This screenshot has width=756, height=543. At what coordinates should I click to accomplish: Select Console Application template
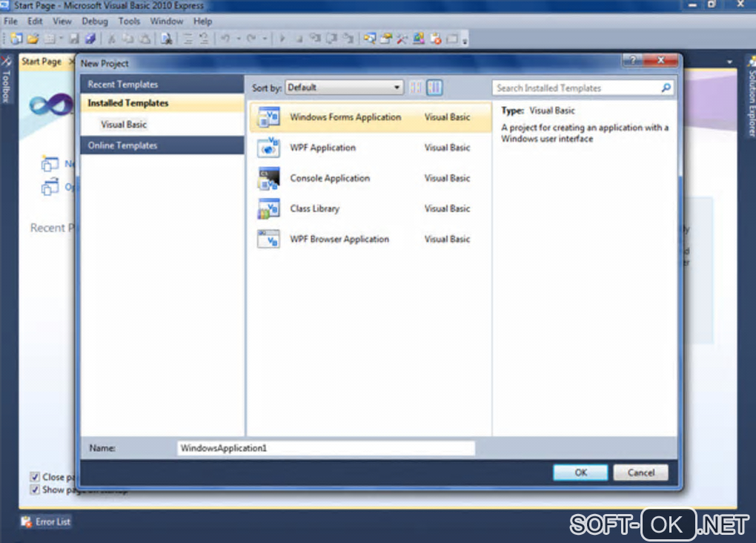(x=371, y=178)
